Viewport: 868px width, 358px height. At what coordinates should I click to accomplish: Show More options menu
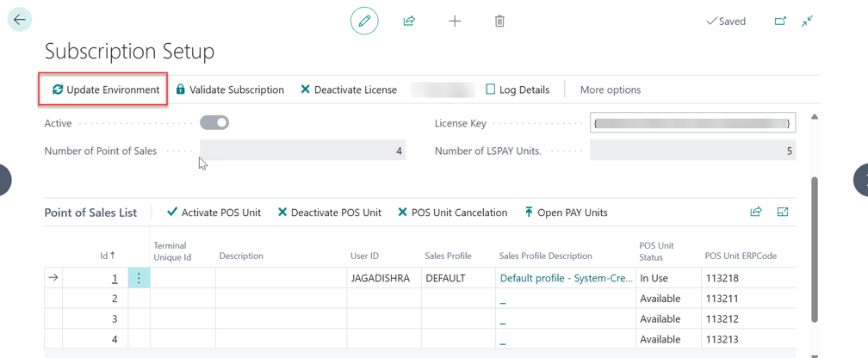(x=610, y=89)
